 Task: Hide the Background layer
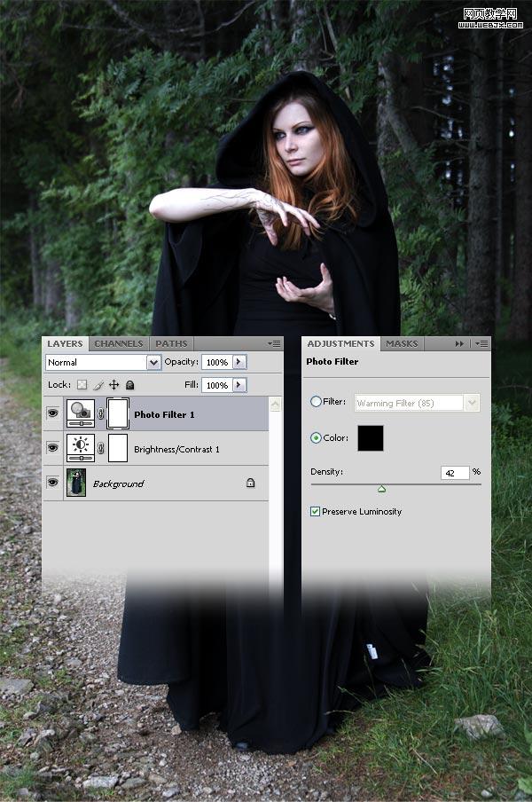point(52,483)
